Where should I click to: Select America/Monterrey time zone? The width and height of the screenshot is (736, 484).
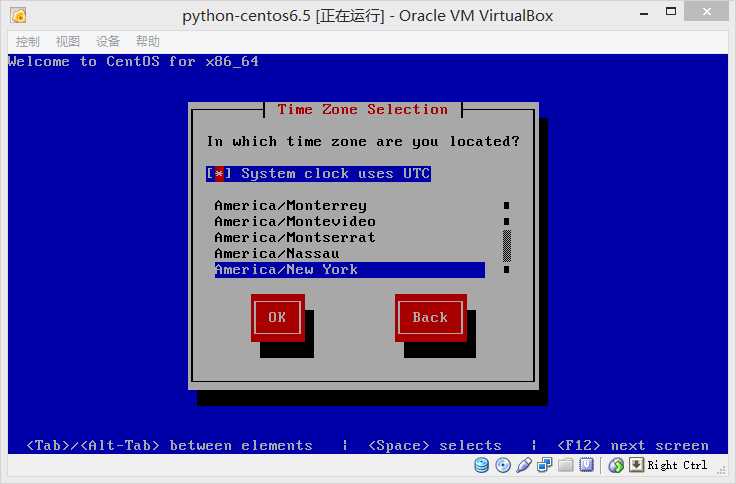click(349, 206)
